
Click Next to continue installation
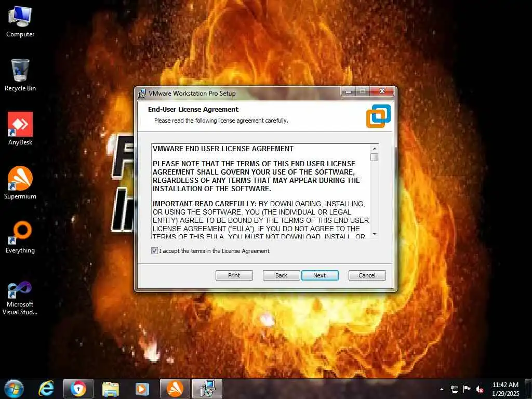tap(320, 275)
